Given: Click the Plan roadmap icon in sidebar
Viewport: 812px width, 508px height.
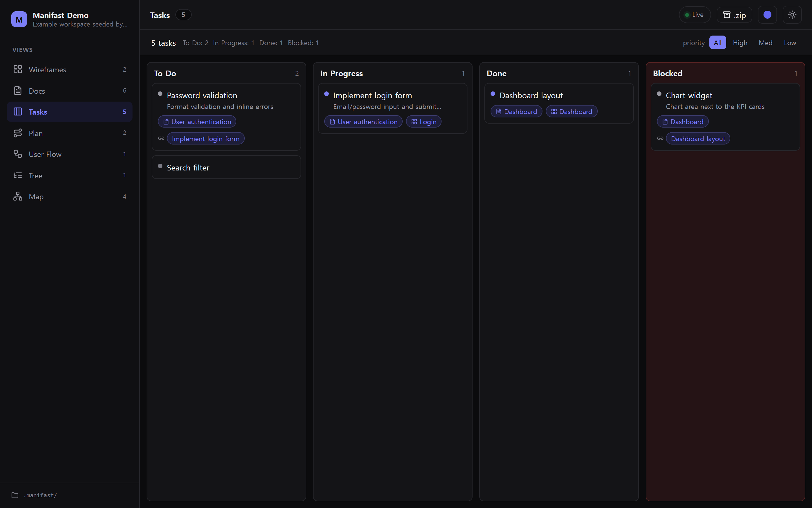Looking at the screenshot, I should [x=17, y=133].
